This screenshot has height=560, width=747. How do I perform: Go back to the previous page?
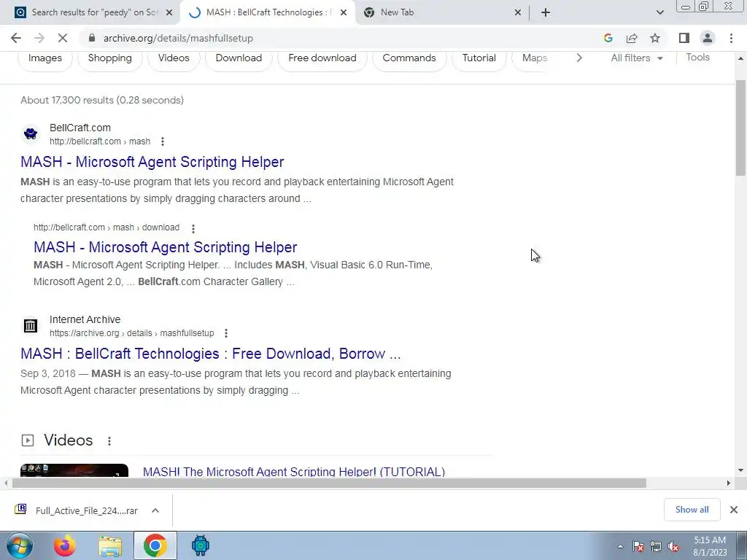click(16, 38)
